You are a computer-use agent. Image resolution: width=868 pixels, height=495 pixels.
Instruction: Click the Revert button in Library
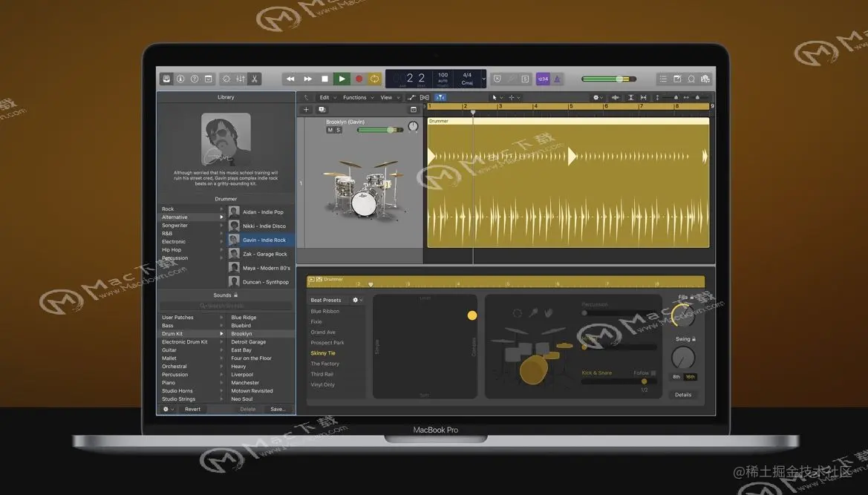pyautogui.click(x=192, y=409)
